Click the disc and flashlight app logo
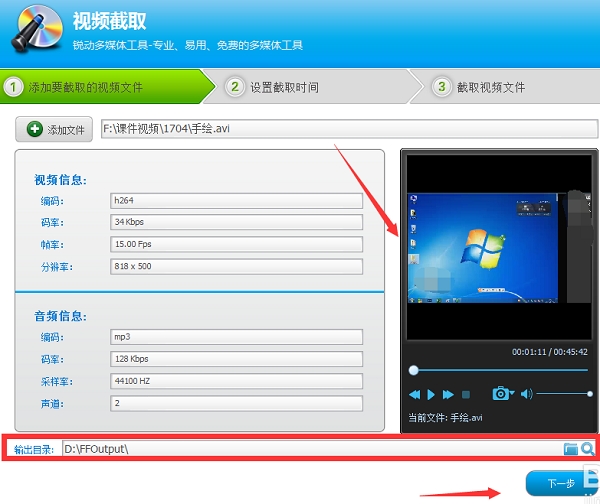This screenshot has height=504, width=600. pyautogui.click(x=37, y=29)
